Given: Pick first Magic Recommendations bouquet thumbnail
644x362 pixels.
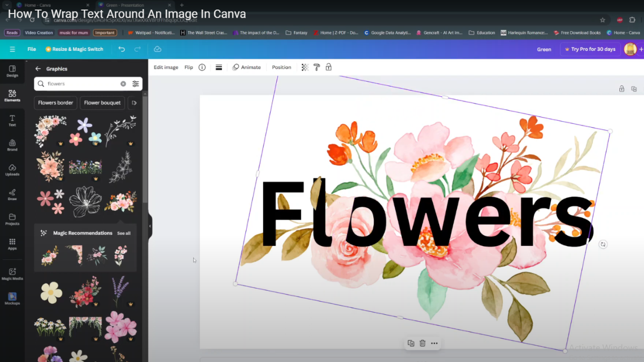Looking at the screenshot, I should pos(50,256).
